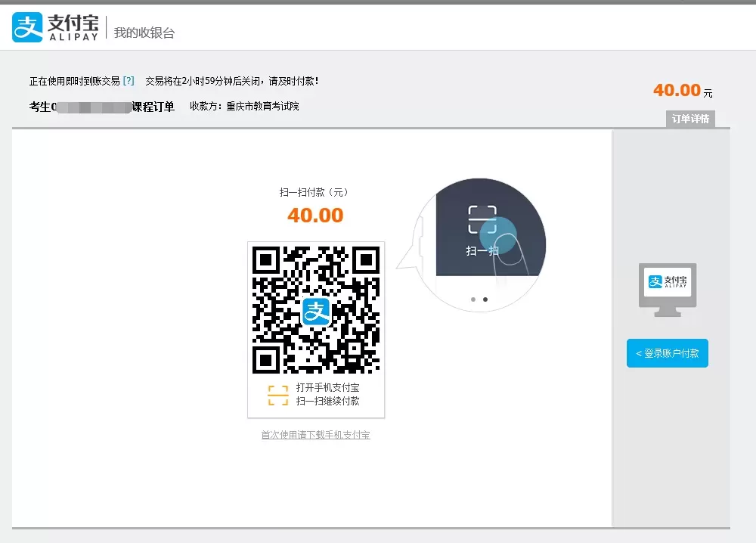The width and height of the screenshot is (756, 543).
Task: Click the orange 40.00 amount above the QR code
Action: pyautogui.click(x=315, y=215)
